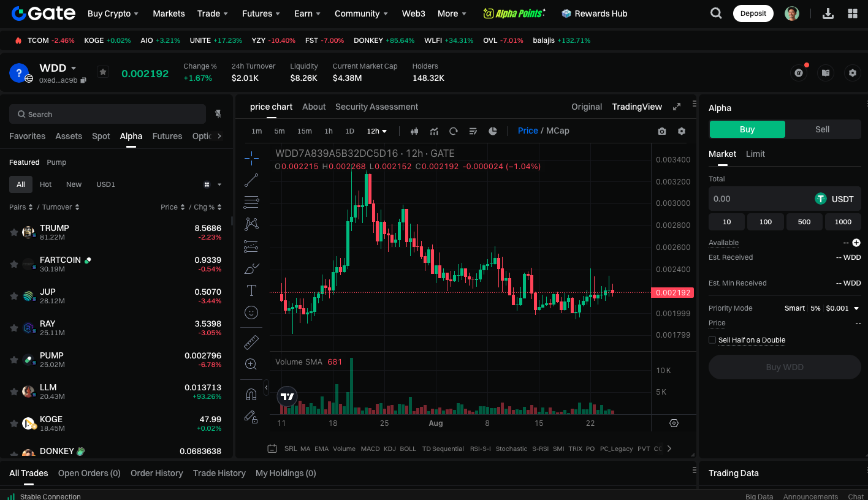Click the chart scale settings icon

pos(674,423)
